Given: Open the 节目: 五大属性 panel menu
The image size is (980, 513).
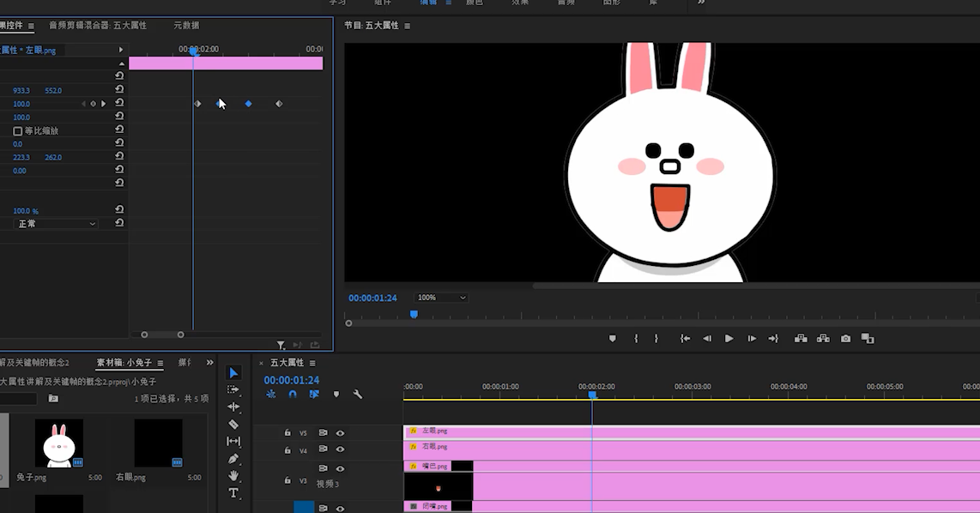Looking at the screenshot, I should tap(407, 26).
